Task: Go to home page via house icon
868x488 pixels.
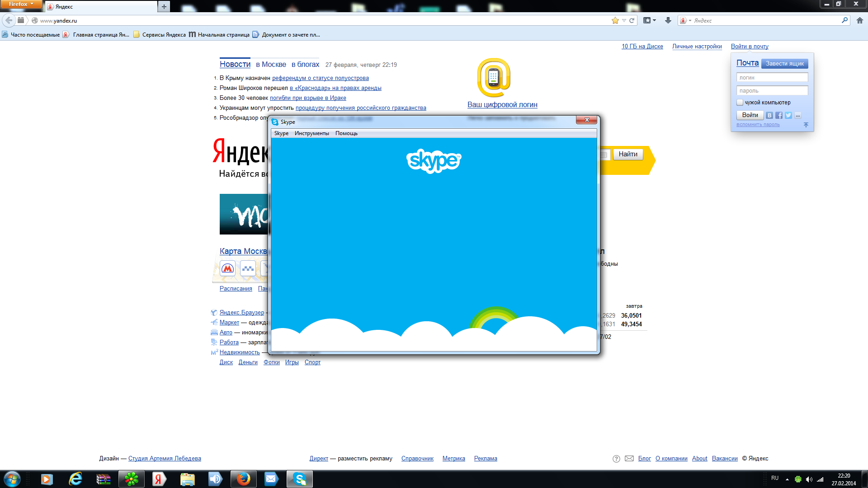Action: click(859, 20)
